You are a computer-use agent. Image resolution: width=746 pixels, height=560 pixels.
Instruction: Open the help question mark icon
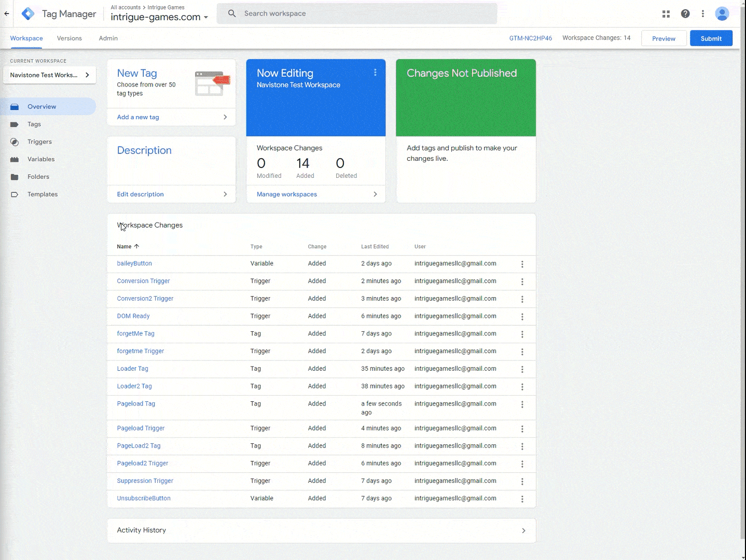coord(685,14)
